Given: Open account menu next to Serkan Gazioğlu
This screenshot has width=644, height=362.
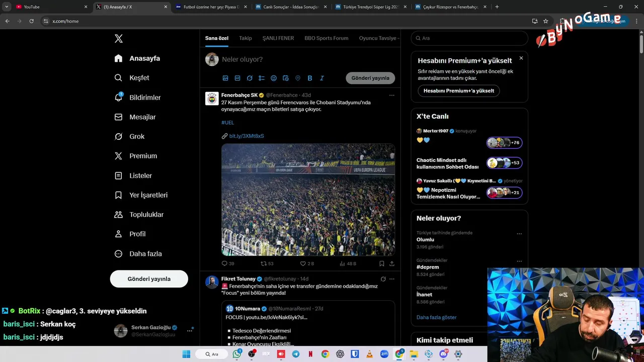Looking at the screenshot, I should pos(190,330).
